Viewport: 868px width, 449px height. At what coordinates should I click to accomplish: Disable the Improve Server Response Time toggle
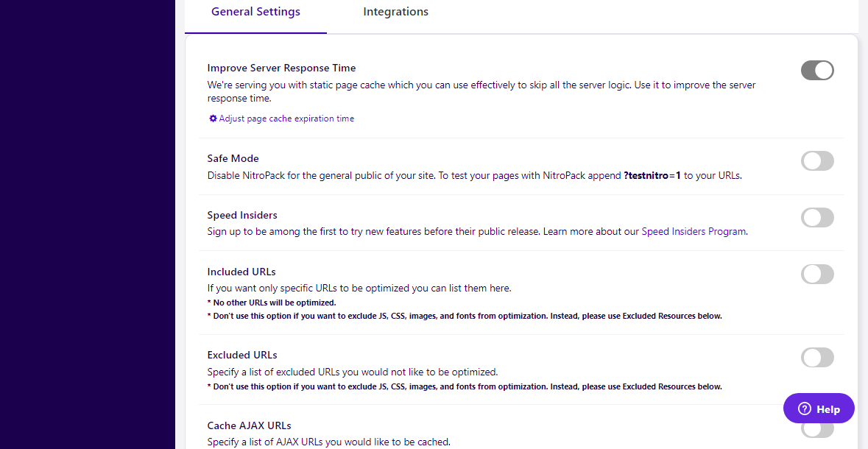(x=817, y=71)
